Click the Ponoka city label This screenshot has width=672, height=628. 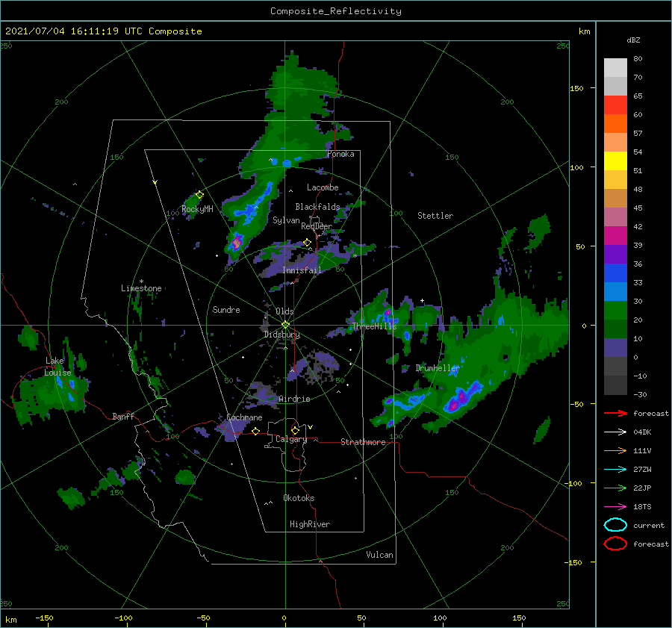tap(340, 155)
